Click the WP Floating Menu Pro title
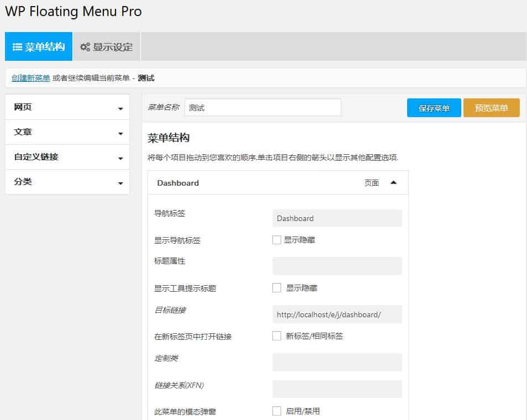Viewport: 527px width, 420px height. 73,12
